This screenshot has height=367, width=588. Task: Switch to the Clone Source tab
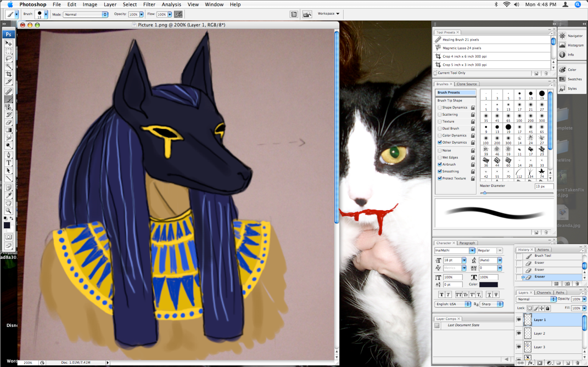coord(467,84)
